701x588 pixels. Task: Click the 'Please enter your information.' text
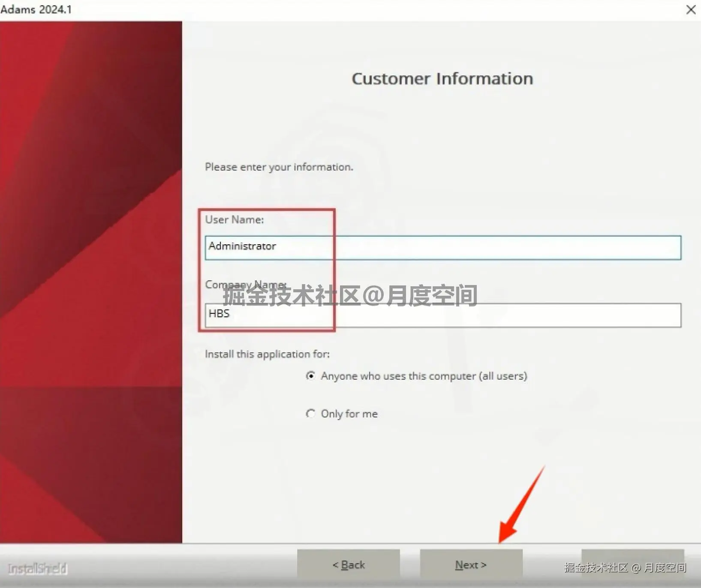(x=279, y=167)
